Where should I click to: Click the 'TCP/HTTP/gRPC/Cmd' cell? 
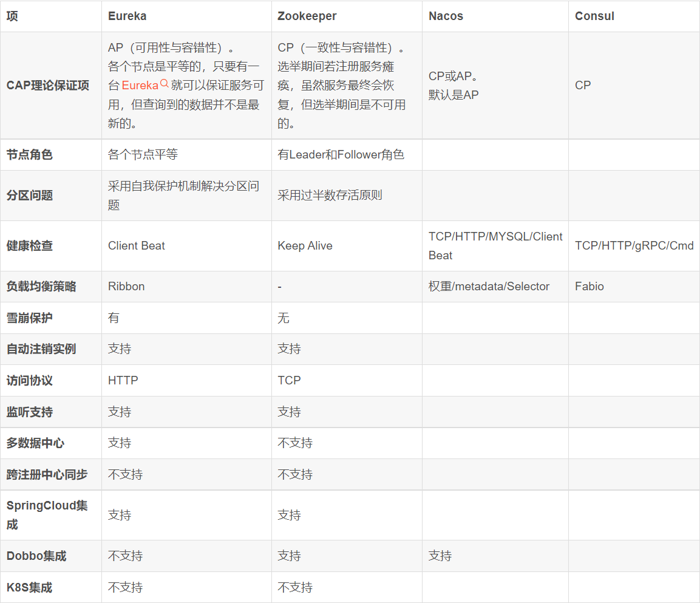(634, 246)
